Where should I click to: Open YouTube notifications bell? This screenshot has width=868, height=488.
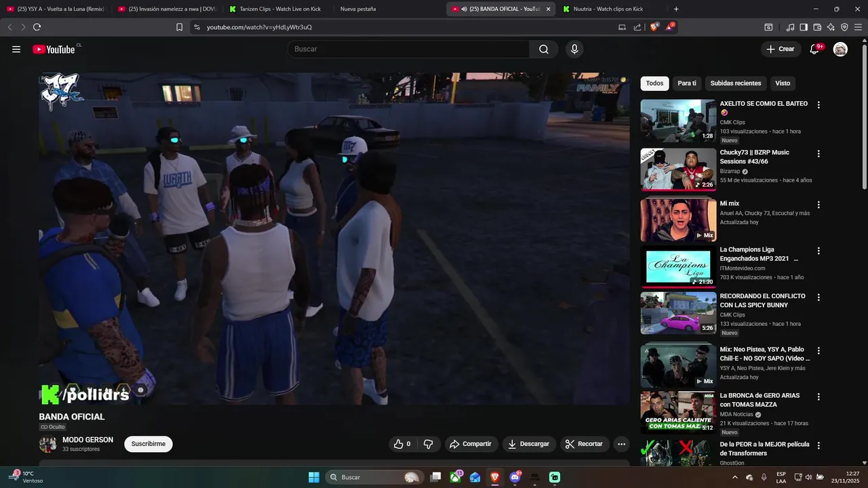pos(815,49)
